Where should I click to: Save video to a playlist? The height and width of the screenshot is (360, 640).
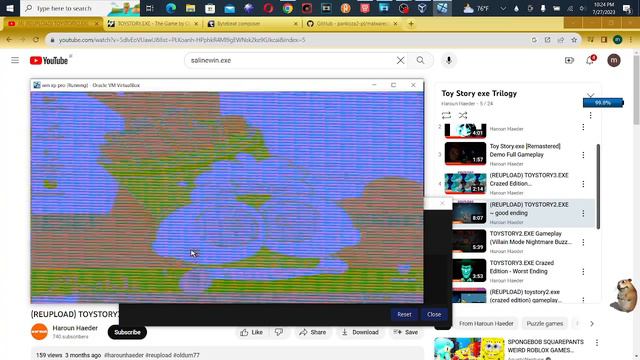click(406, 332)
